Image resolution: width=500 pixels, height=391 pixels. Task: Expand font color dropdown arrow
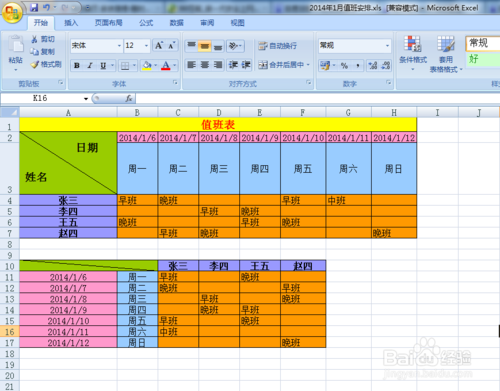(x=175, y=65)
